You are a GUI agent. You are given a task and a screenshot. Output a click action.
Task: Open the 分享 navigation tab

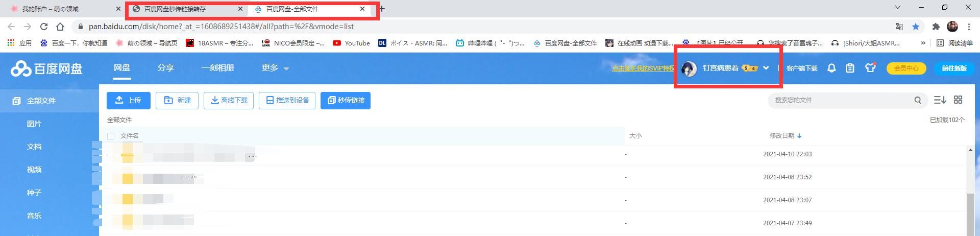(165, 68)
